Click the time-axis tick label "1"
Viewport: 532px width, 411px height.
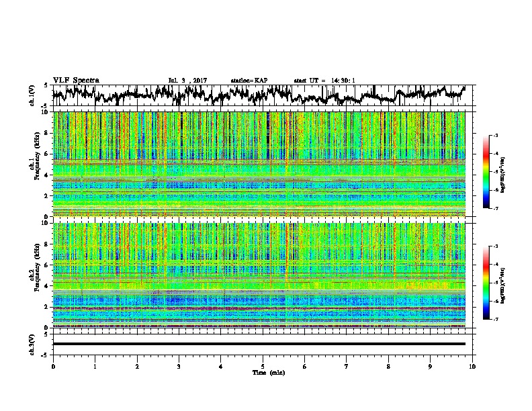tap(95, 366)
